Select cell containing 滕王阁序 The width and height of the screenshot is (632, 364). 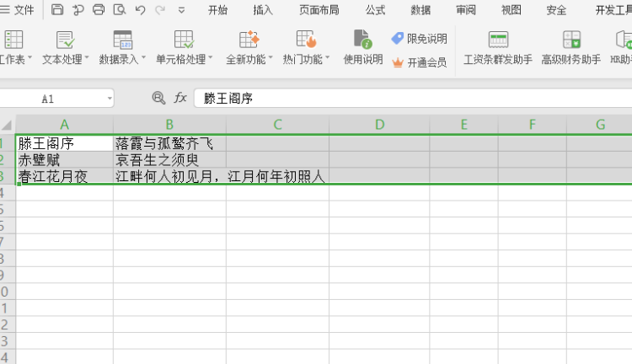tap(65, 143)
